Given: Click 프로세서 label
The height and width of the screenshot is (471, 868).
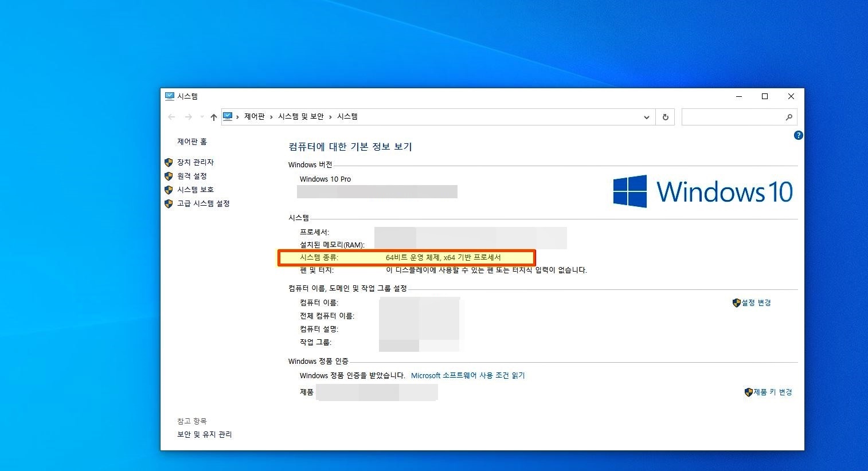Looking at the screenshot, I should tap(314, 232).
